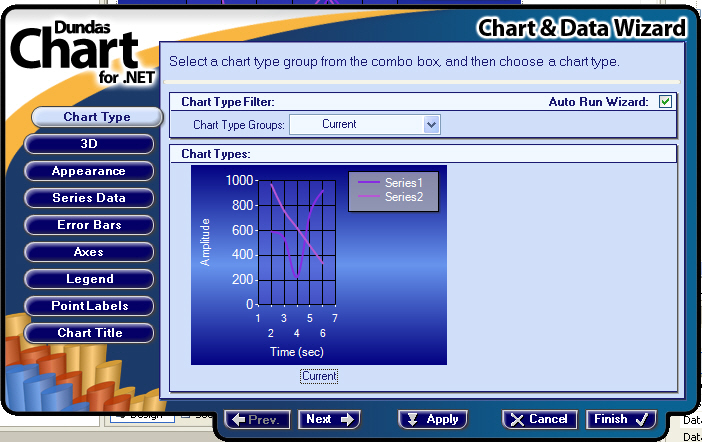Open the Series Data page
This screenshot has height=442, width=702.
89,198
